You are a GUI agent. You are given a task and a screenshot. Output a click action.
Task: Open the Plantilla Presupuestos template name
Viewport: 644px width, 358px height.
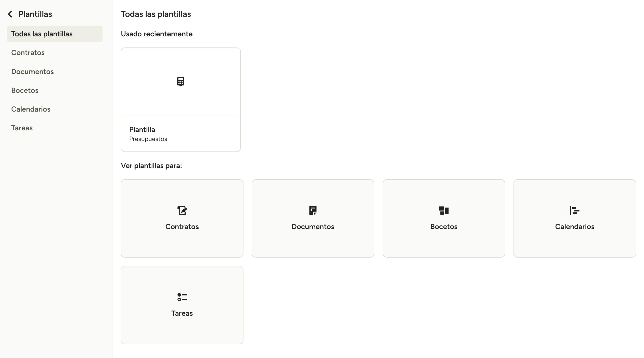(x=142, y=130)
